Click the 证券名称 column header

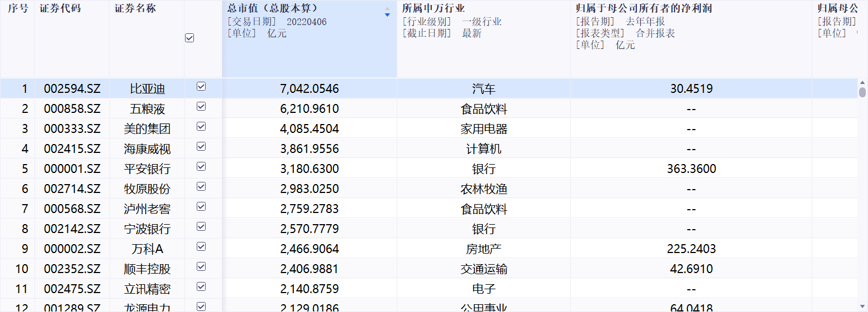[147, 39]
